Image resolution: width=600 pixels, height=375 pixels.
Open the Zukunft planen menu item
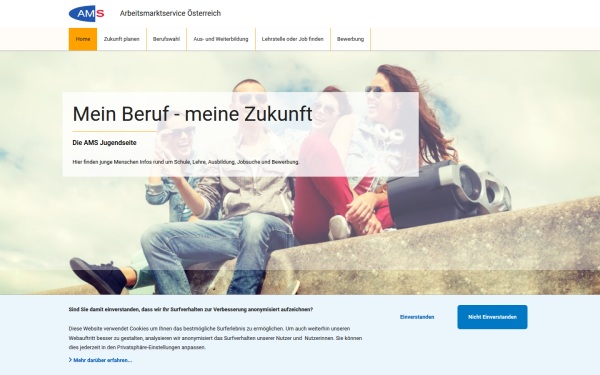122,39
